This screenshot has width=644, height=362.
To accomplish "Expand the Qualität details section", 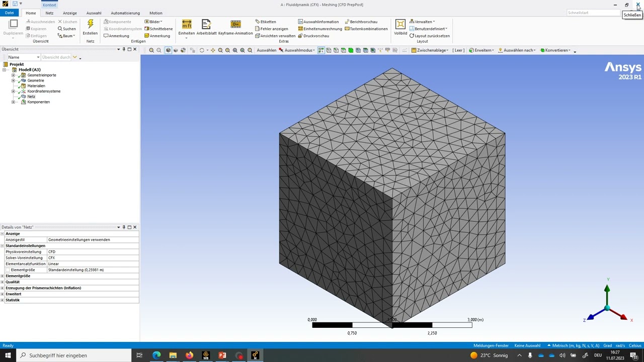I will pyautogui.click(x=3, y=282).
